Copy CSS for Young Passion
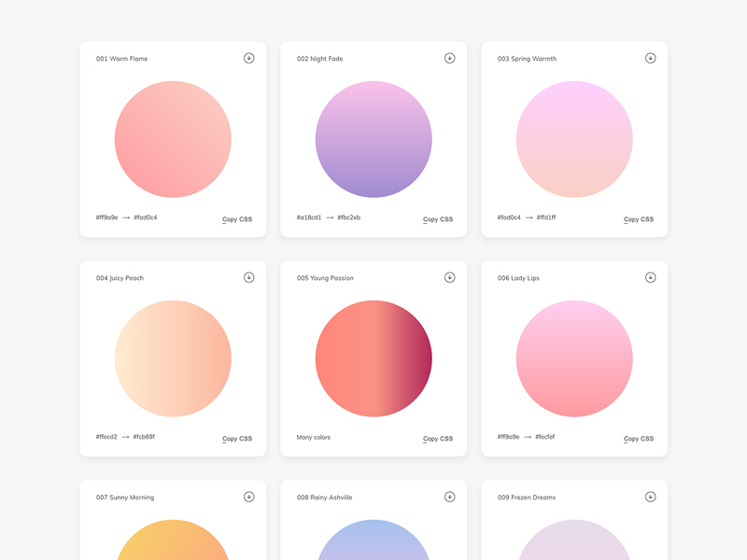 (437, 438)
